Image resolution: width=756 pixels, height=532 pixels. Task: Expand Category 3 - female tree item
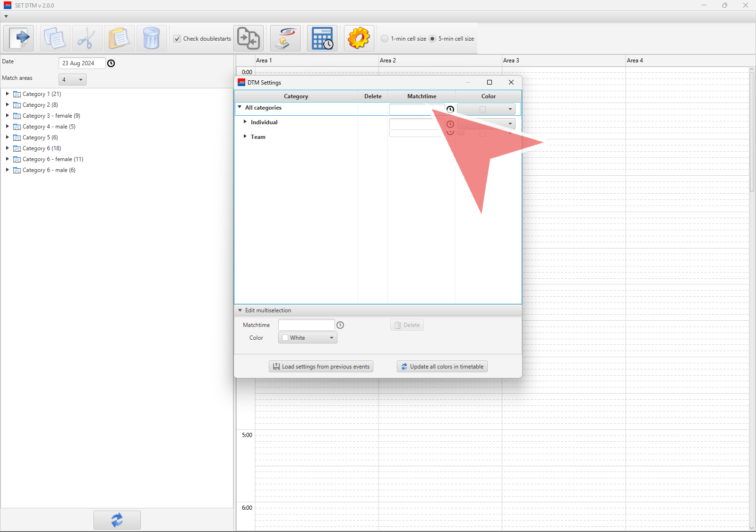pyautogui.click(x=7, y=115)
